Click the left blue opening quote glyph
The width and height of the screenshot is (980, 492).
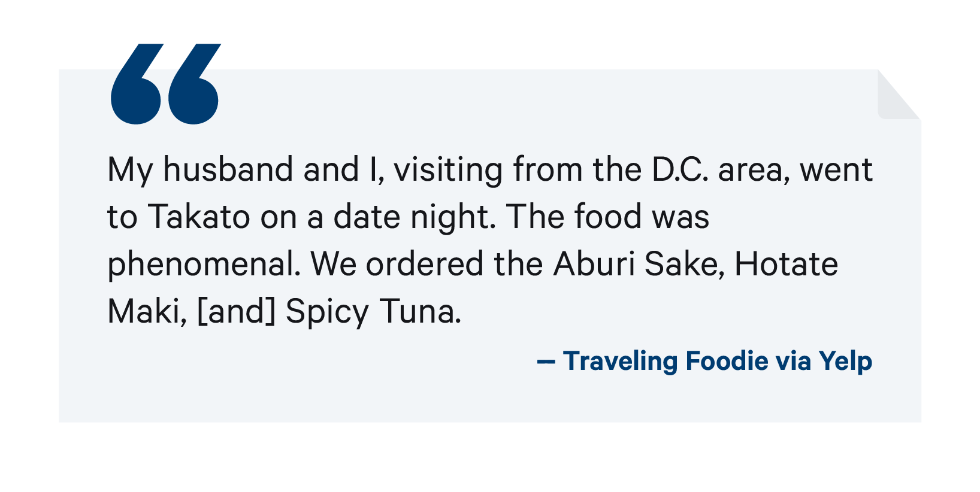point(137,84)
